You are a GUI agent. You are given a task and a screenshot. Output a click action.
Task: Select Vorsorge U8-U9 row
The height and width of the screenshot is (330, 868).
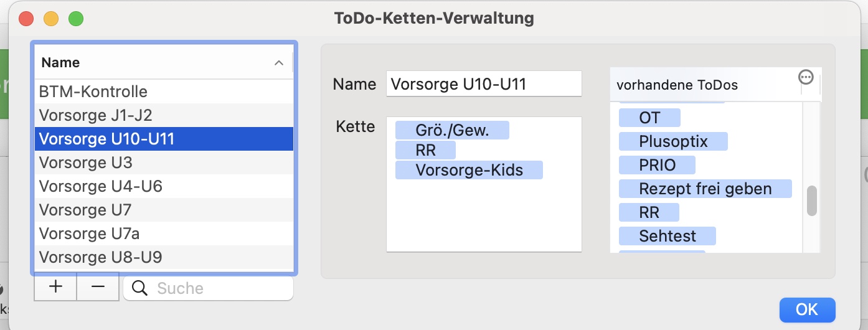point(100,257)
